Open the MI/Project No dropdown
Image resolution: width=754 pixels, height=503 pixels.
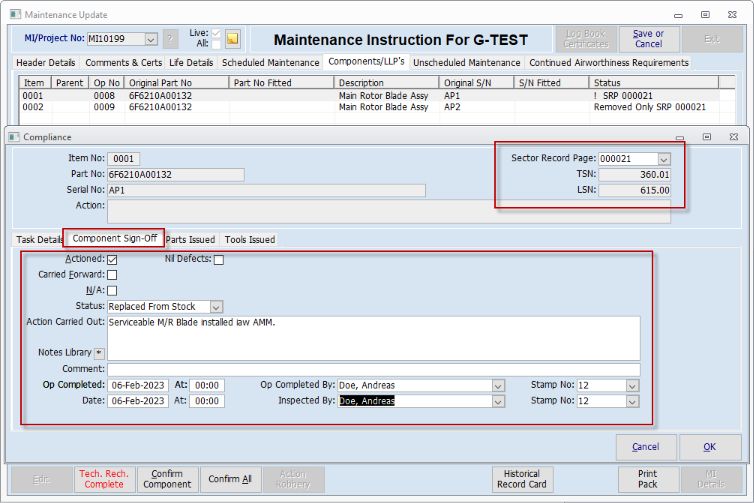click(151, 39)
